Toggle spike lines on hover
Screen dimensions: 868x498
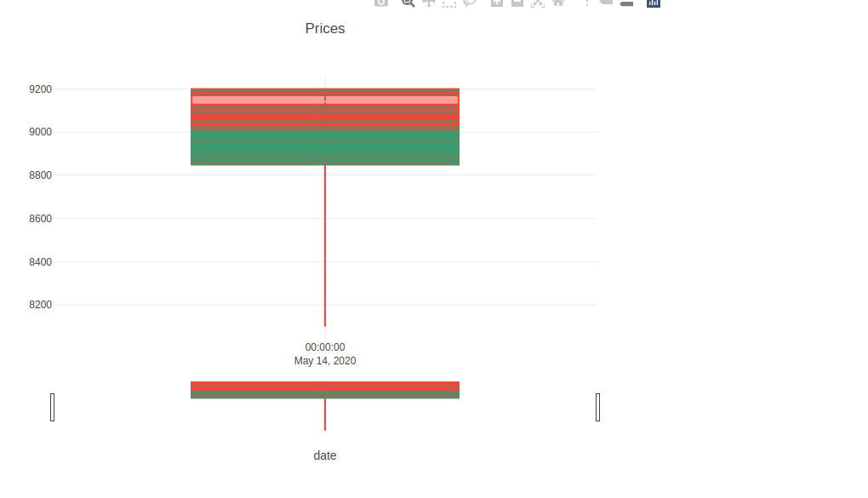click(586, 3)
